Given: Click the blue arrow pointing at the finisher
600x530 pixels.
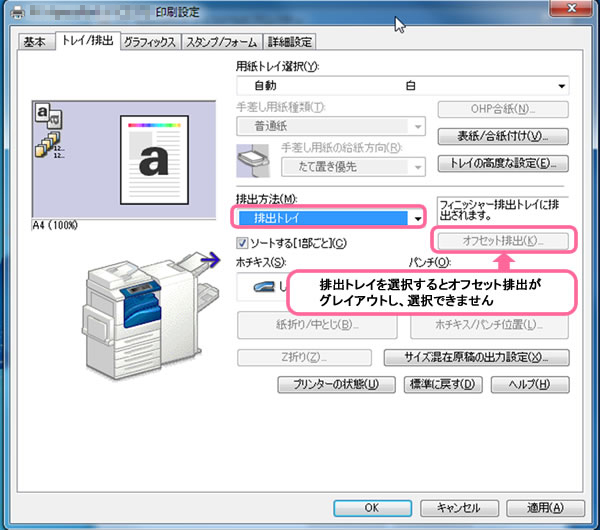Looking at the screenshot, I should click(210, 261).
